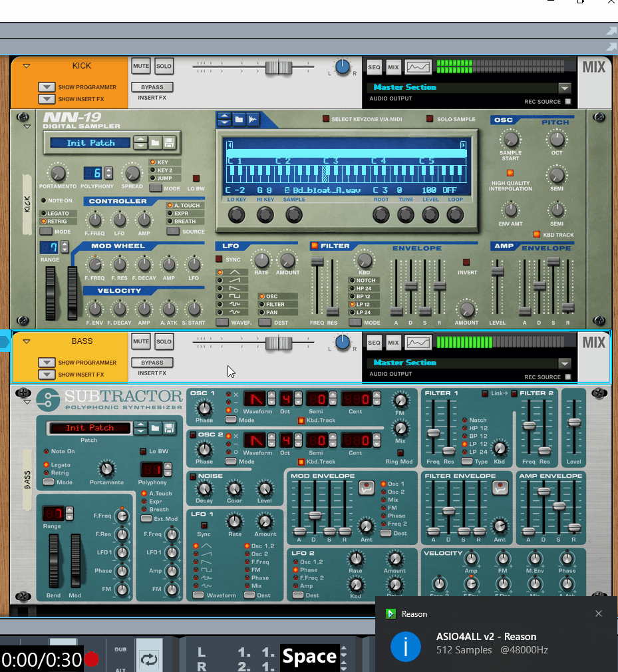Click waveform sample icon above NN-19 display
Viewport: 618px width, 672px height.
coord(253,119)
